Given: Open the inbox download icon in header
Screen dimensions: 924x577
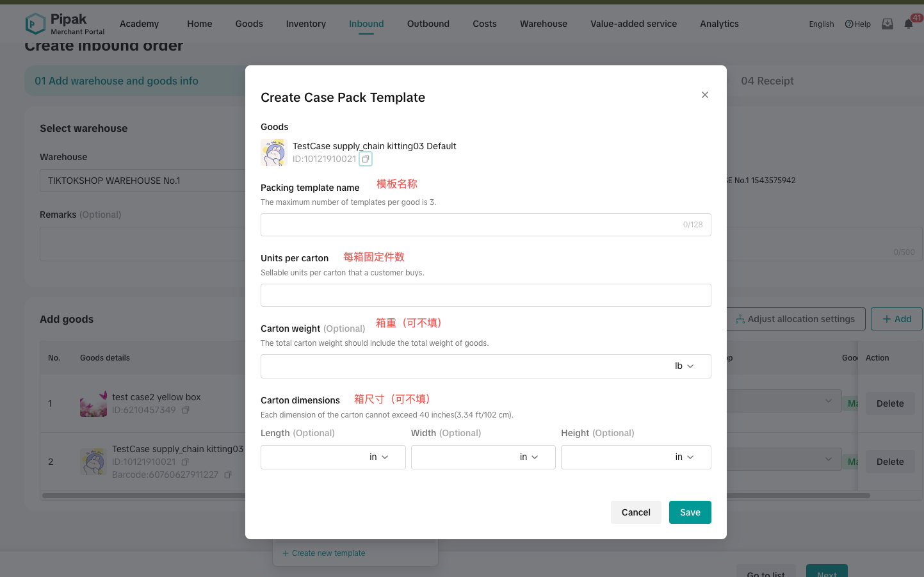Looking at the screenshot, I should pyautogui.click(x=887, y=24).
